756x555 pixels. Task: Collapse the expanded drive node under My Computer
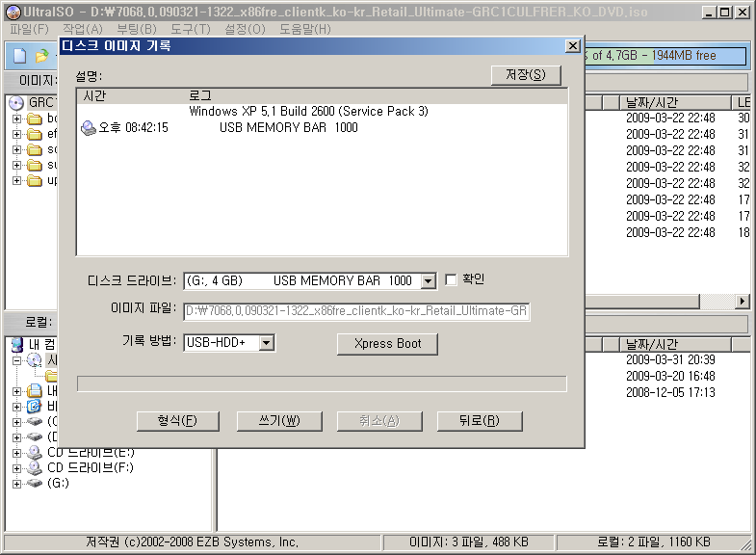[x=17, y=360]
